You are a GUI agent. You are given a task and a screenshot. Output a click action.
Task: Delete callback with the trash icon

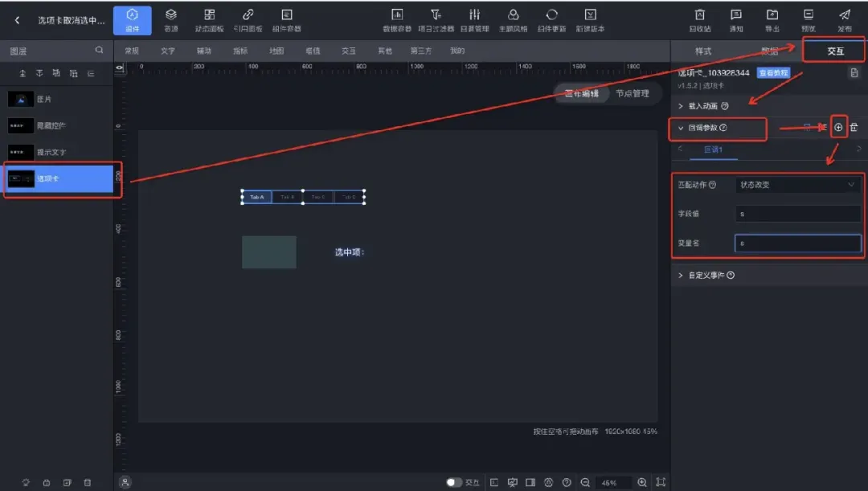pyautogui.click(x=854, y=128)
